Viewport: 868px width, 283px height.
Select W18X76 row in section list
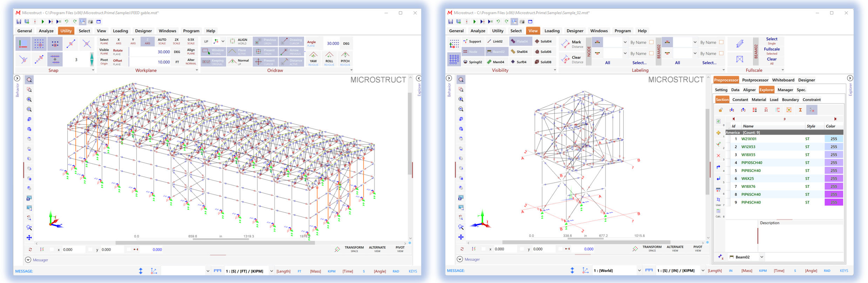coord(784,187)
